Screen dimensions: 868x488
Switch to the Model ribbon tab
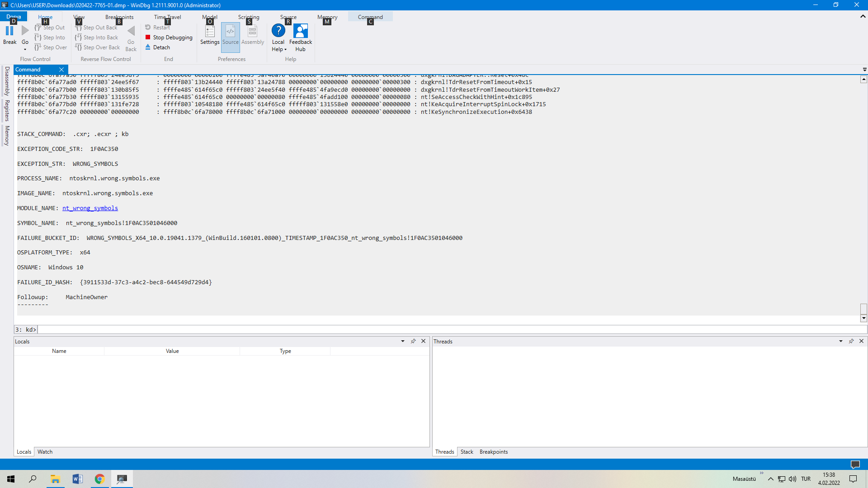210,17
